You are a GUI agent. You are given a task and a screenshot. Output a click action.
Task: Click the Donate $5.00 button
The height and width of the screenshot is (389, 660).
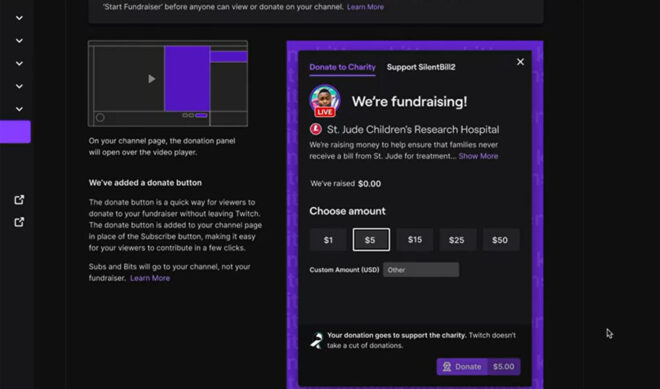tap(478, 367)
